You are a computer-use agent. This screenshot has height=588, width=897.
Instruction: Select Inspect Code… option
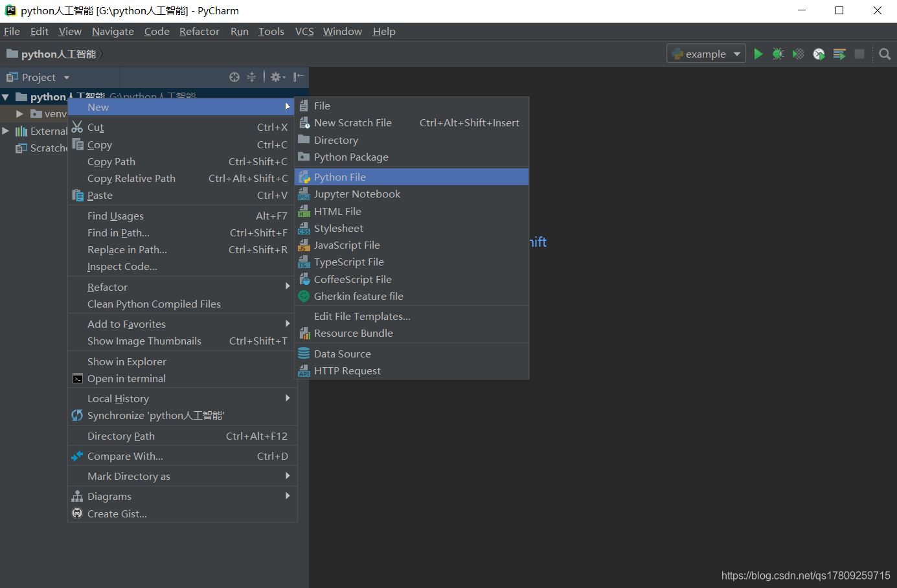[183, 266]
